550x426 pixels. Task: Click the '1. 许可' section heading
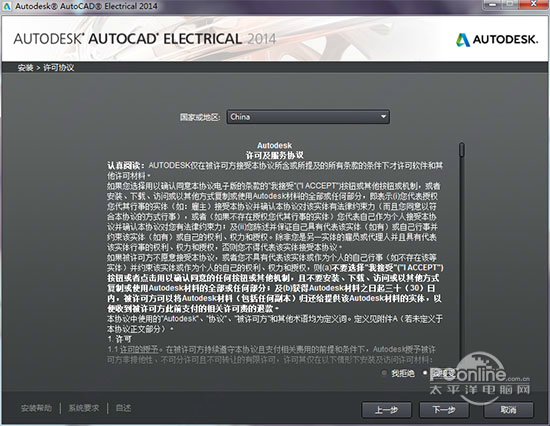pyautogui.click(x=120, y=339)
